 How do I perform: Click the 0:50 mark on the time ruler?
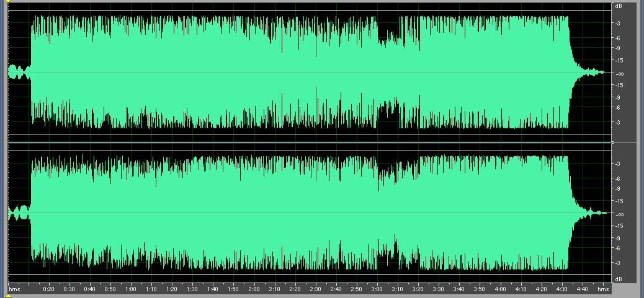110,289
